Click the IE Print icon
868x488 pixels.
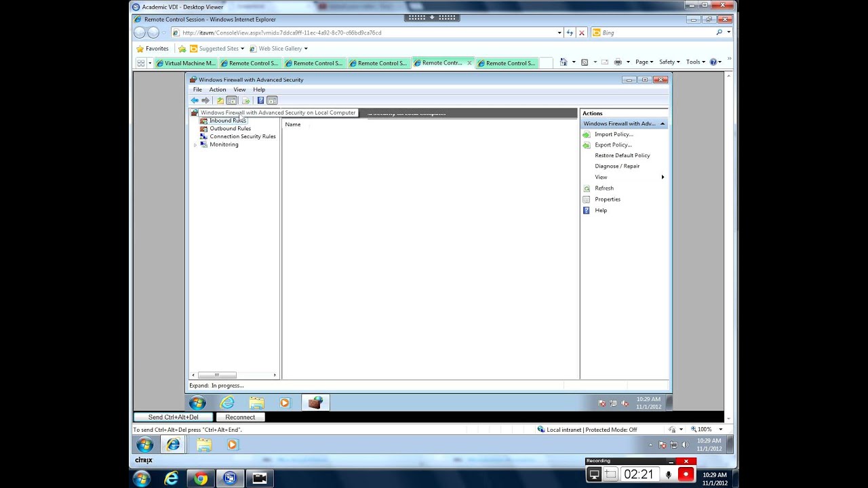(x=617, y=62)
